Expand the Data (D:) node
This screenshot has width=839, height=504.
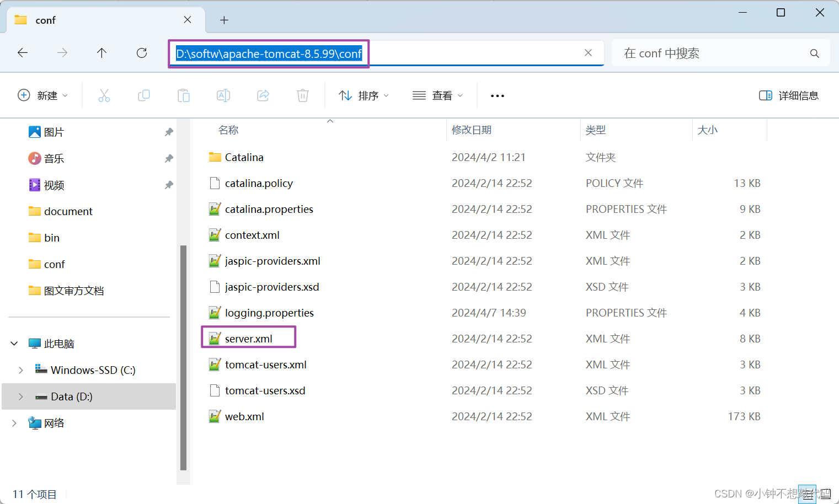point(21,396)
